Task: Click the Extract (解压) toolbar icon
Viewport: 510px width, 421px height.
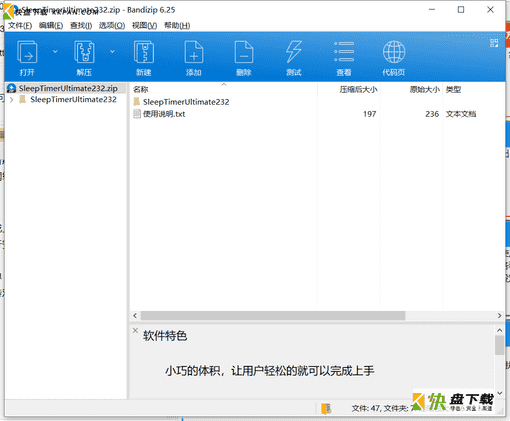Action: click(x=84, y=52)
